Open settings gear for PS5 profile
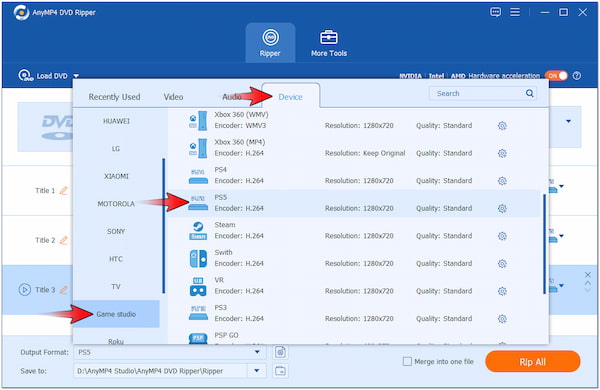The height and width of the screenshot is (390, 600). pyautogui.click(x=502, y=208)
